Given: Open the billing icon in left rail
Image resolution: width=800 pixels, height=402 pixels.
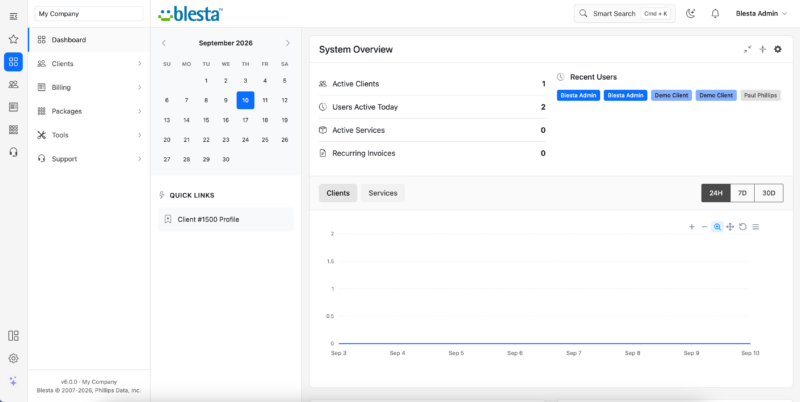Looking at the screenshot, I should [13, 107].
